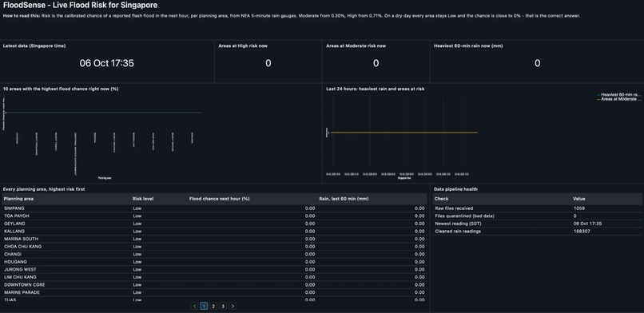Select the GEYLANG planning area cell
The height and width of the screenshot is (313, 644).
click(x=15, y=224)
